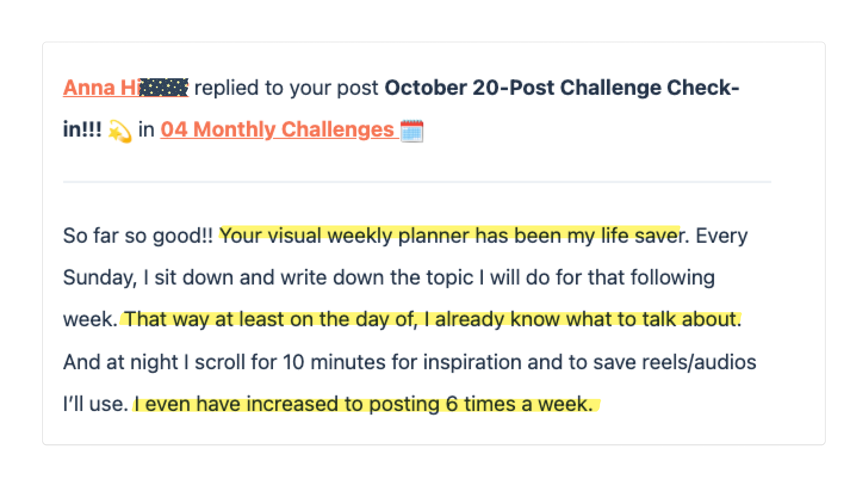868x488 pixels.
Task: Open the 04 Monthly Challenges link
Action: tap(277, 130)
